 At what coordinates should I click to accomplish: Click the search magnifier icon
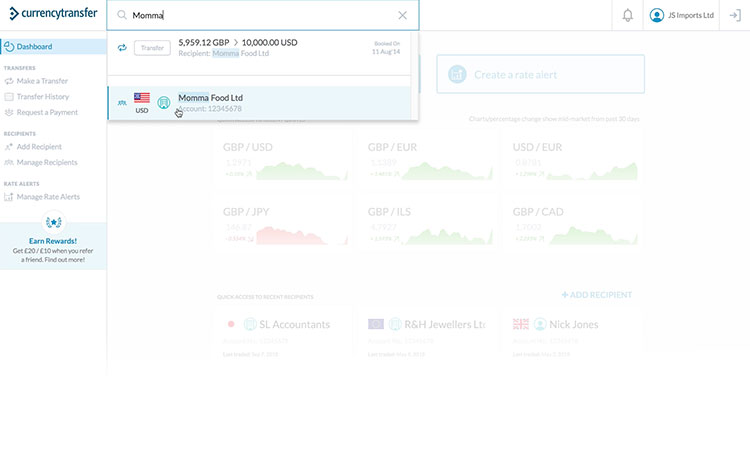122,15
